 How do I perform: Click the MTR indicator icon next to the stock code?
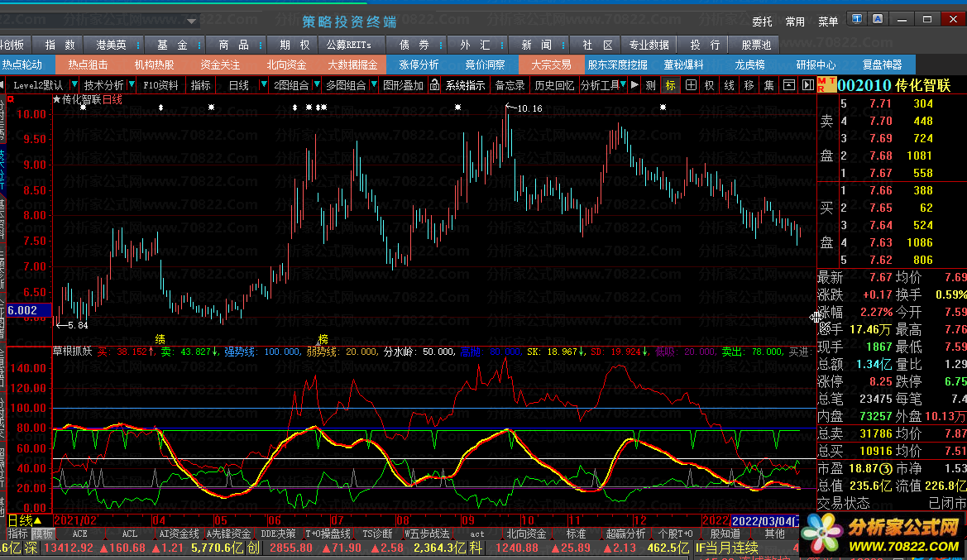pos(826,84)
